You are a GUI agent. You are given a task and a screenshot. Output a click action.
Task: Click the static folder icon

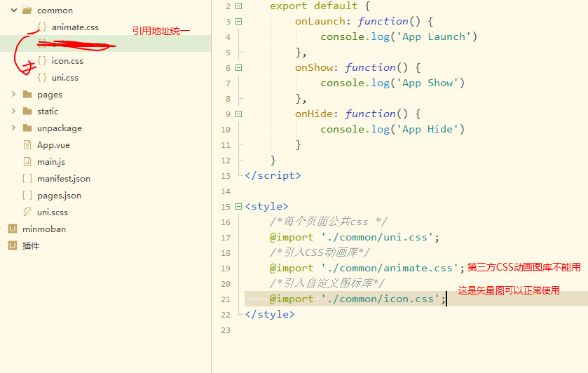(x=27, y=111)
